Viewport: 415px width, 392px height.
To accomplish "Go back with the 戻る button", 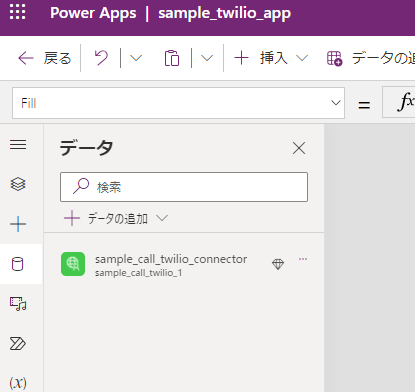I will [44, 58].
